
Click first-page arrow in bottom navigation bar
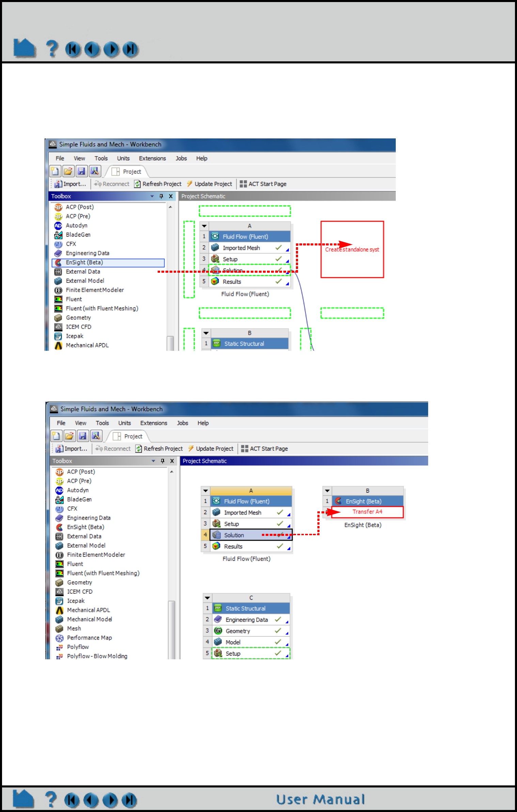click(72, 800)
